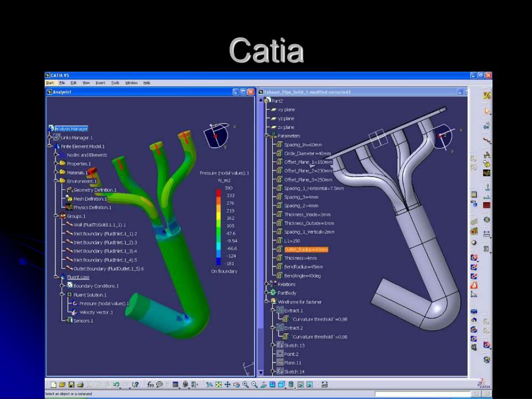Toggle Swap Visible Space icon
532x399 pixels.
click(x=310, y=384)
